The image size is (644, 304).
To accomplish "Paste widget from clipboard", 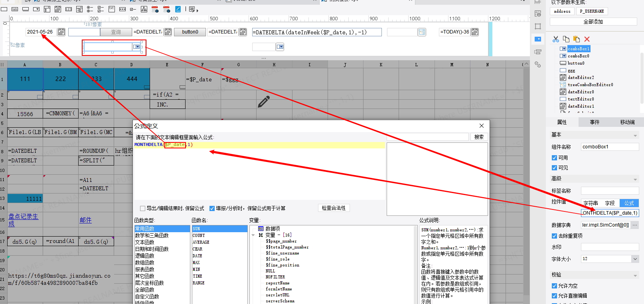I will click(x=577, y=39).
